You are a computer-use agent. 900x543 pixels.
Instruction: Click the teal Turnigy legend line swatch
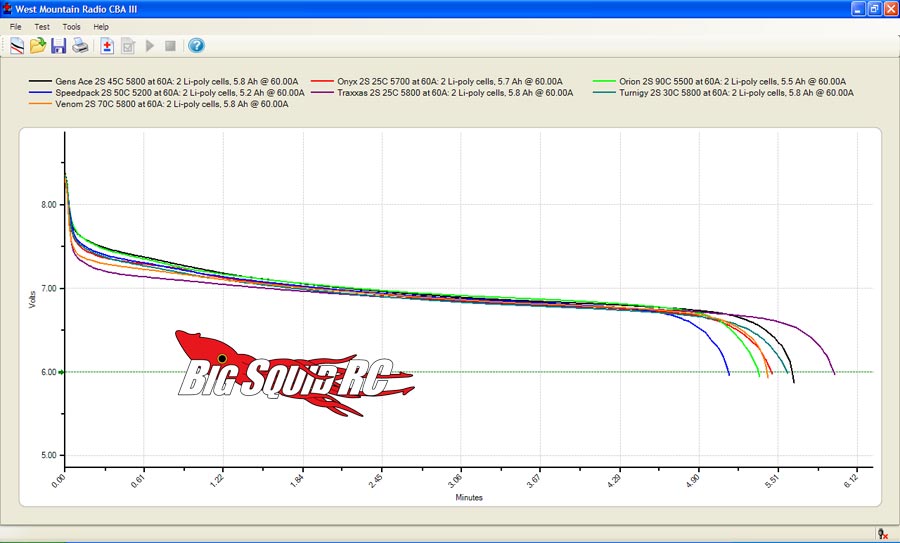click(x=604, y=92)
